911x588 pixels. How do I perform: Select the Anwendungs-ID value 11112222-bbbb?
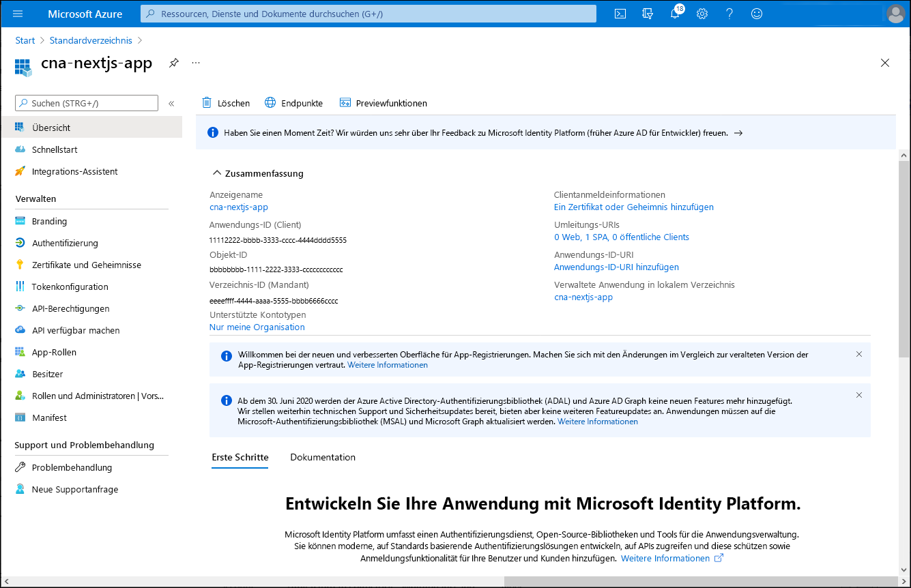pos(278,240)
